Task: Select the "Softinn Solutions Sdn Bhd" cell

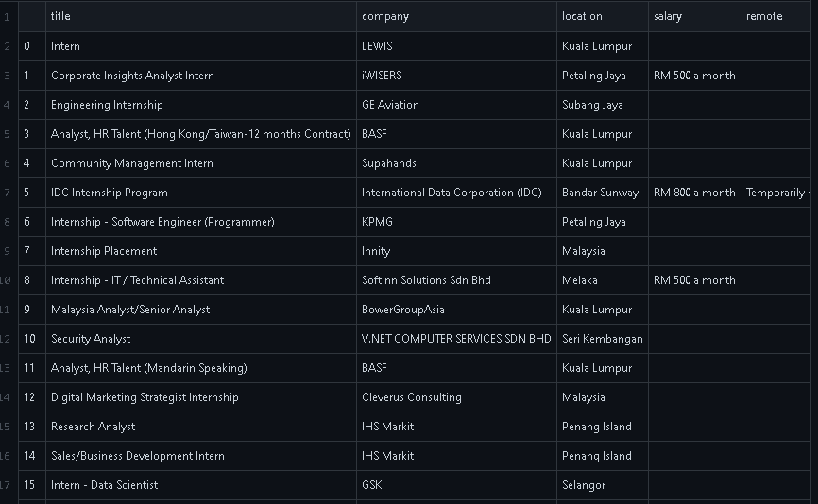Action: coord(426,280)
